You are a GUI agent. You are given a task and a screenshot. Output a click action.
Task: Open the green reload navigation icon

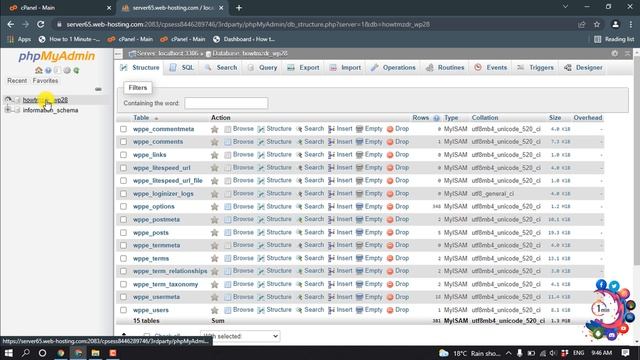[76, 70]
